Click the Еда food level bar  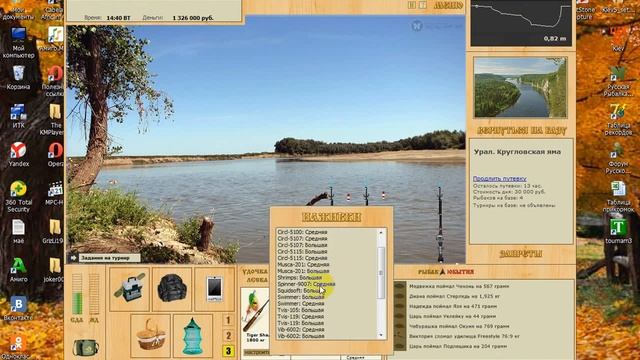click(x=77, y=294)
